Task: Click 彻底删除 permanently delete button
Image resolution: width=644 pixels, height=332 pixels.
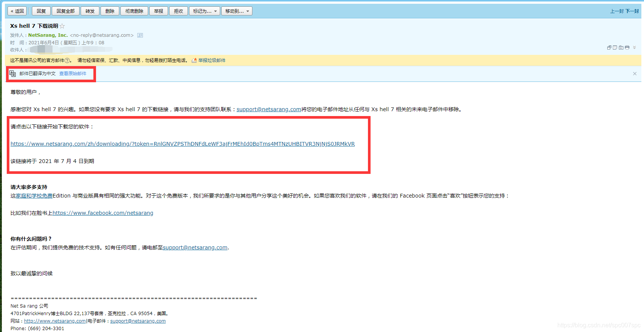Action: pyautogui.click(x=134, y=11)
